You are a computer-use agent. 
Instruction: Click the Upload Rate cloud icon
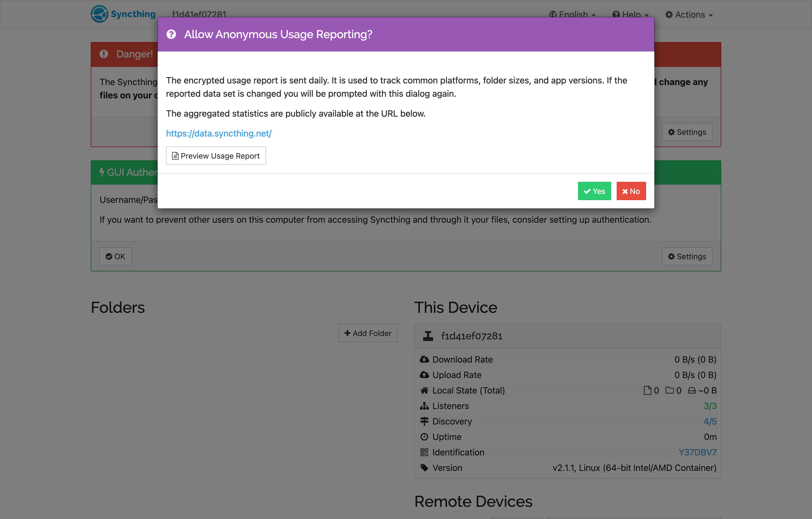click(424, 375)
